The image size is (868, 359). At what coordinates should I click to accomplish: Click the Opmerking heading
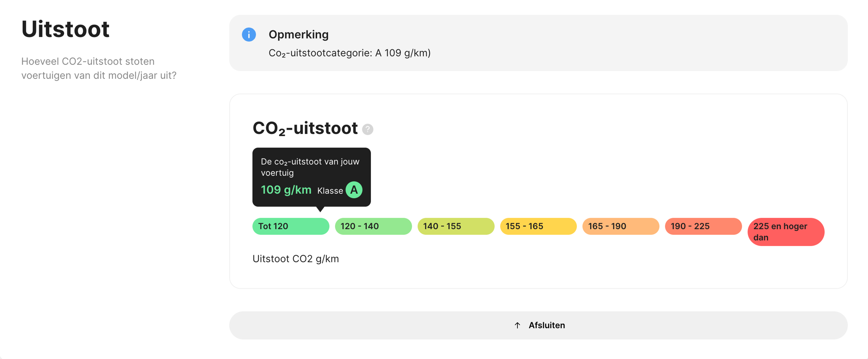(299, 35)
